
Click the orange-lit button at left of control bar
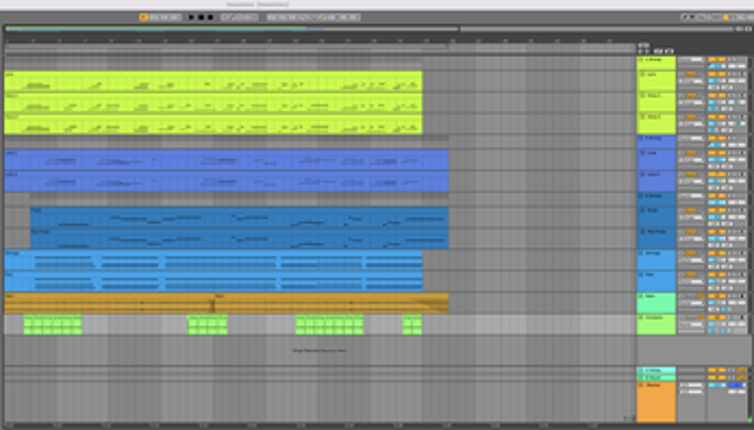(143, 17)
